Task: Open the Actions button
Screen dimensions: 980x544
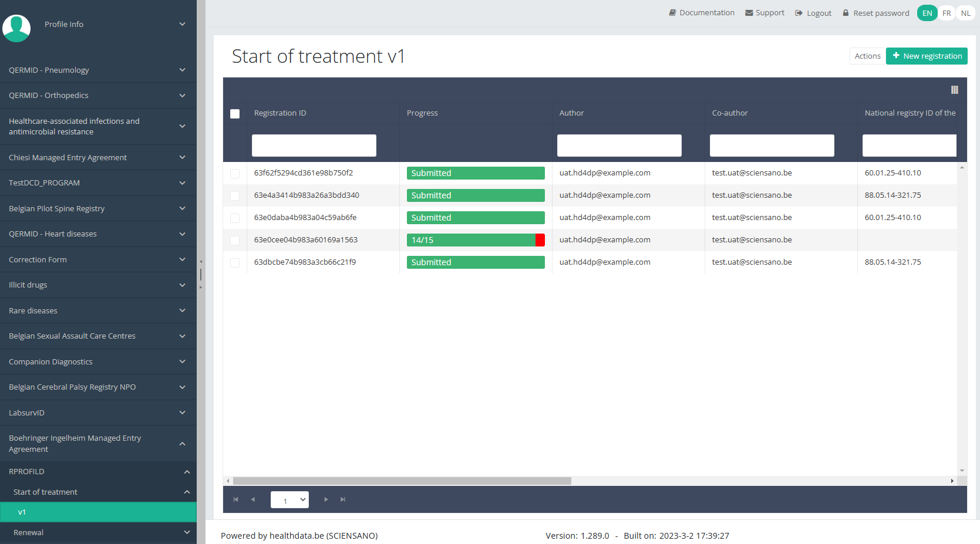Action: [x=867, y=56]
